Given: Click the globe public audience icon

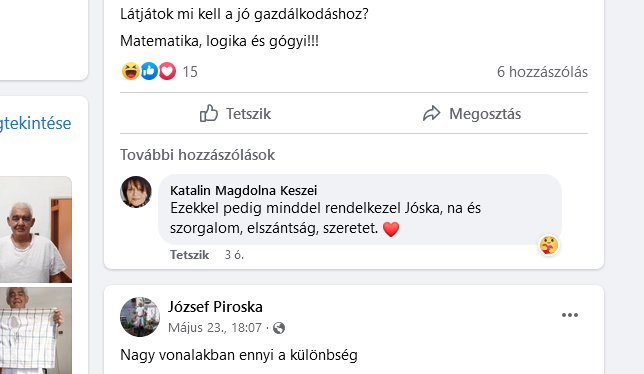Looking at the screenshot, I should 279,328.
